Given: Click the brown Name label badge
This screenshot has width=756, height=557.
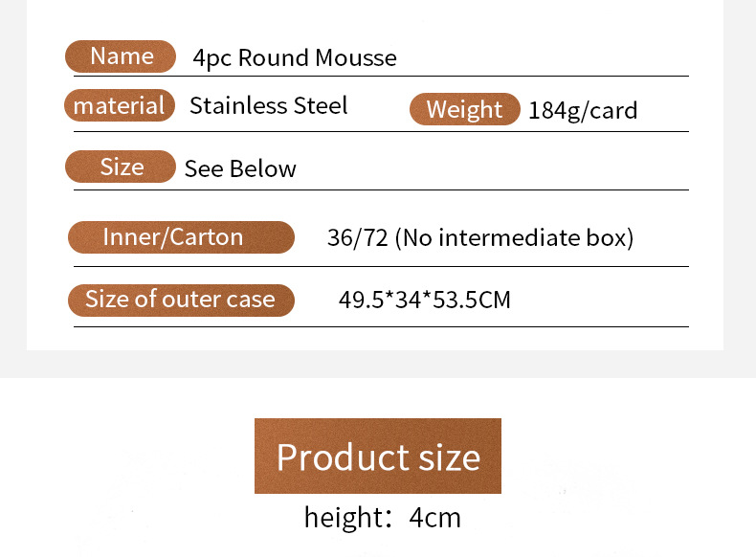Looking at the screenshot, I should (121, 56).
